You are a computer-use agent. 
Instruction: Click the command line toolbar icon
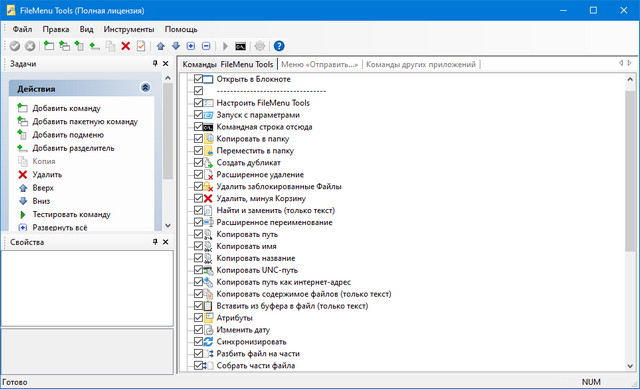click(240, 47)
